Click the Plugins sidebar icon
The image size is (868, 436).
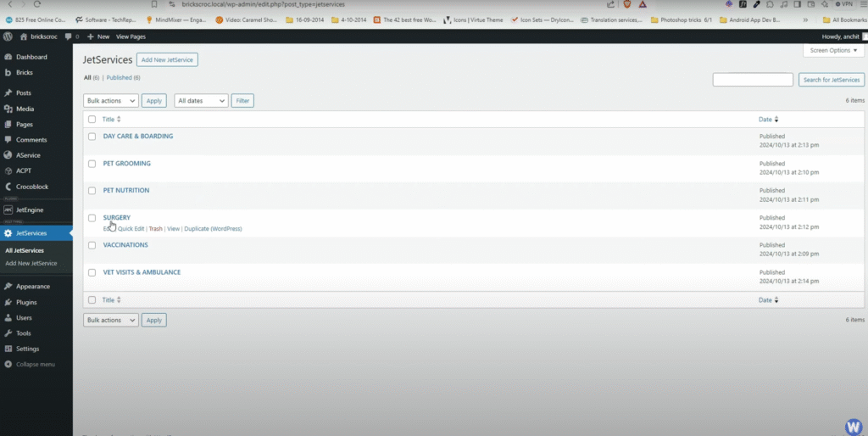pyautogui.click(x=8, y=303)
